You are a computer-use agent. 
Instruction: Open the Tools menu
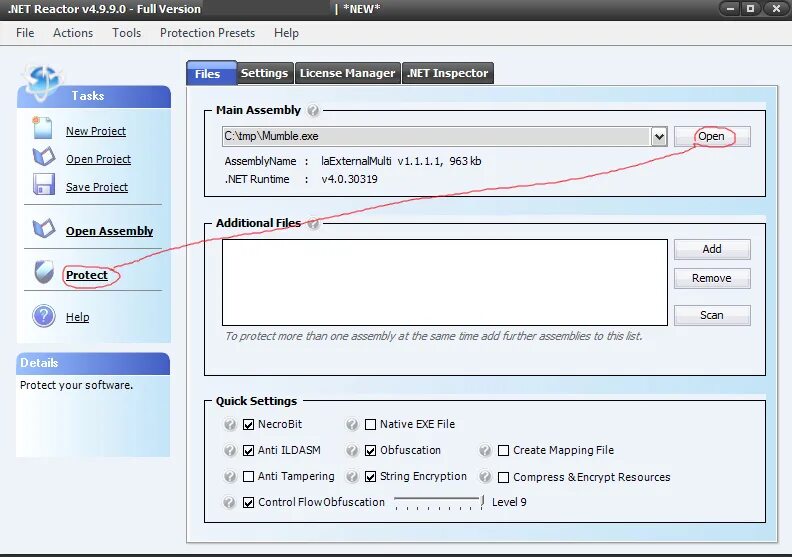click(126, 33)
